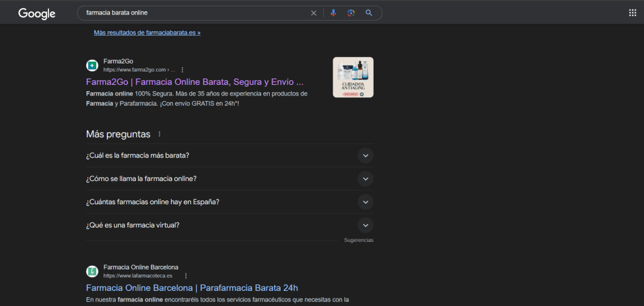Click the Farma2Go site favicon
The height and width of the screenshot is (306, 644).
pos(92,65)
